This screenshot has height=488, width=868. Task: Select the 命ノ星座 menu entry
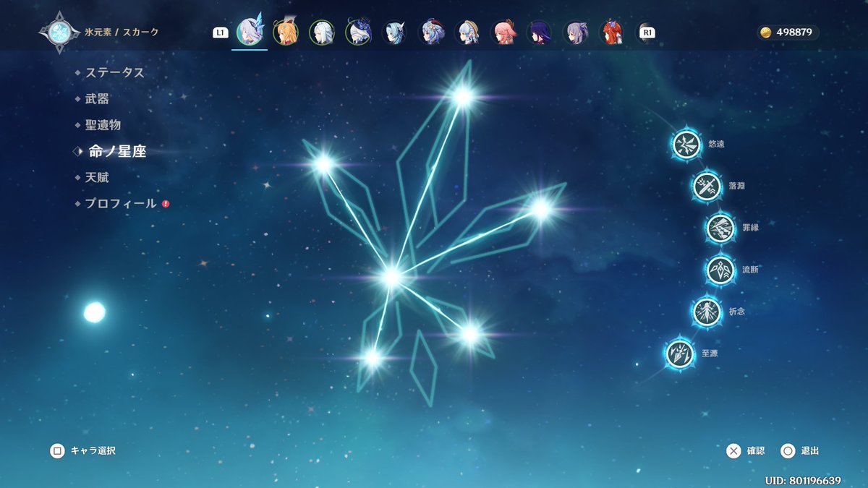pyautogui.click(x=117, y=151)
